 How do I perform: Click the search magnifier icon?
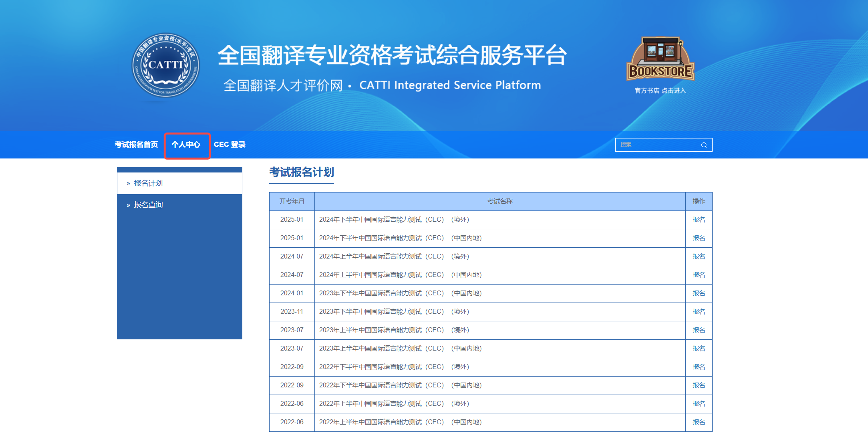[x=704, y=145]
